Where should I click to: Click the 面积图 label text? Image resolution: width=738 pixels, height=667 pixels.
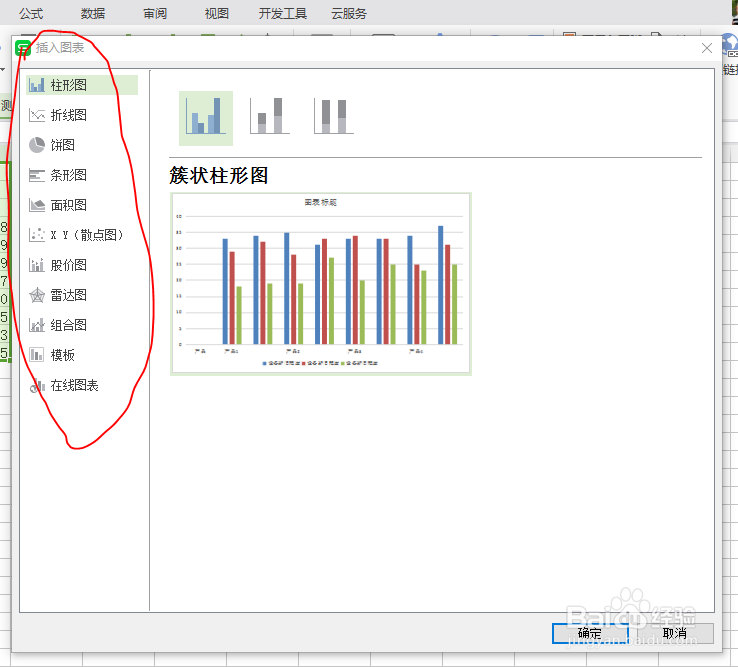(69, 205)
